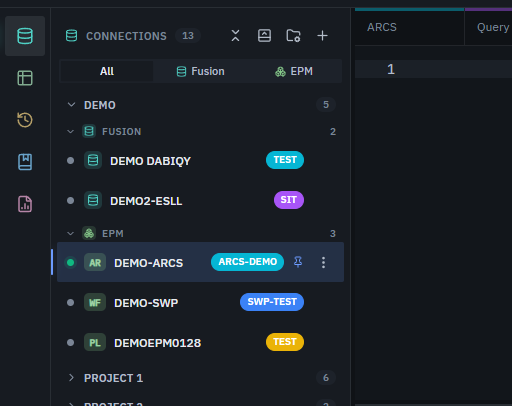Click the ARCS-DEMO badge

[247, 262]
